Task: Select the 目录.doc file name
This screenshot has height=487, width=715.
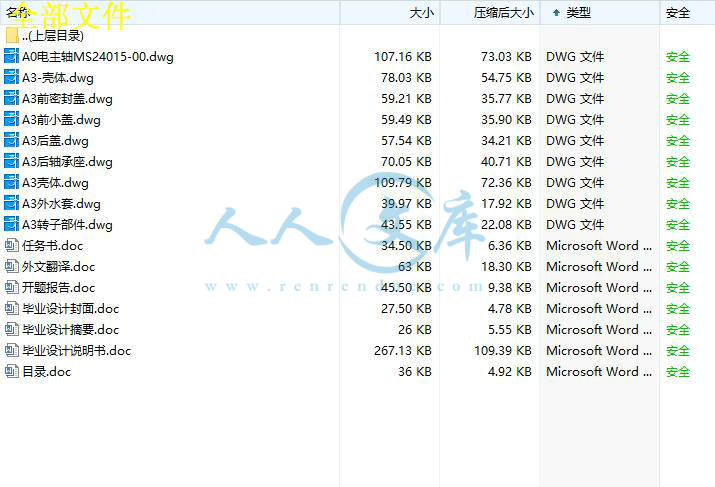Action: [x=47, y=371]
